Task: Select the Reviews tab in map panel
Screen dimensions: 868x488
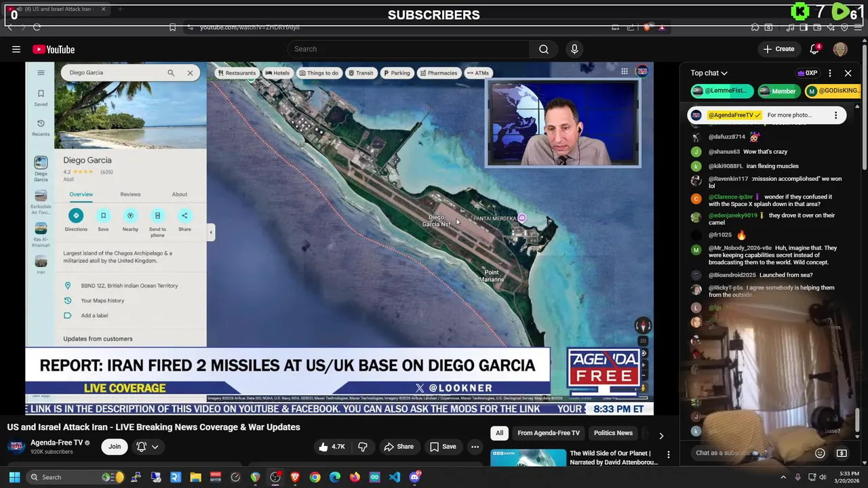Action: (130, 195)
